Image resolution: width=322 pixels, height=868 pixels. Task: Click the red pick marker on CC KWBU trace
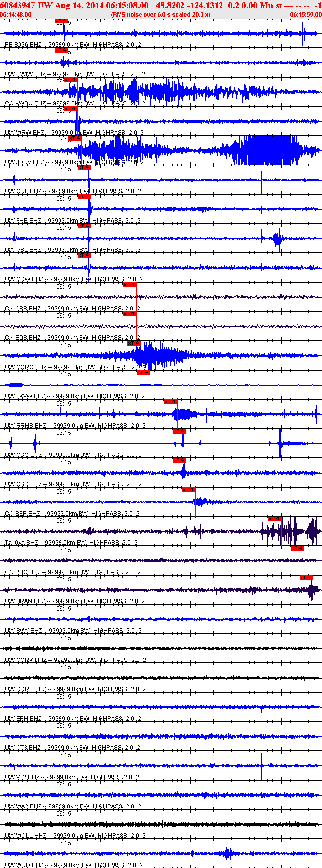click(71, 80)
